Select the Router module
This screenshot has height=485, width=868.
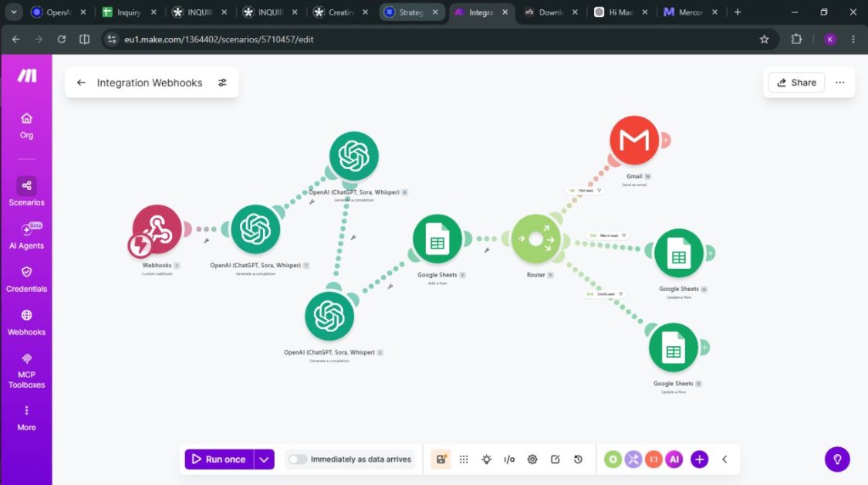point(535,239)
